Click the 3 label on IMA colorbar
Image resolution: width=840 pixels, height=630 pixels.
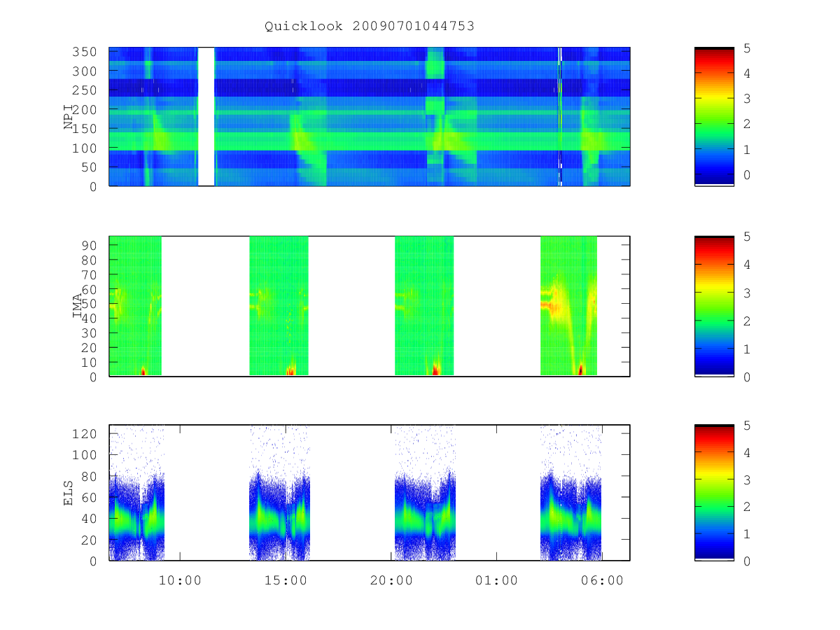point(746,293)
